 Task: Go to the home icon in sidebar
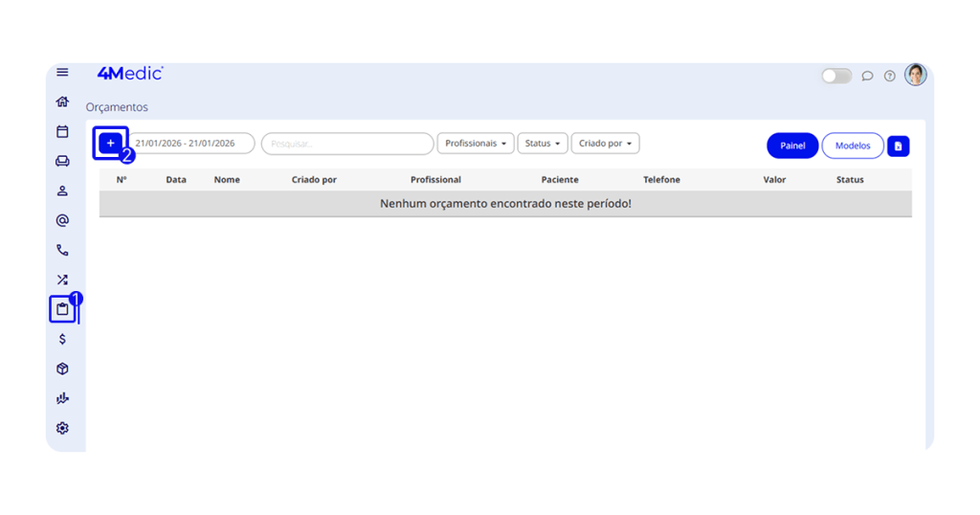pyautogui.click(x=62, y=101)
